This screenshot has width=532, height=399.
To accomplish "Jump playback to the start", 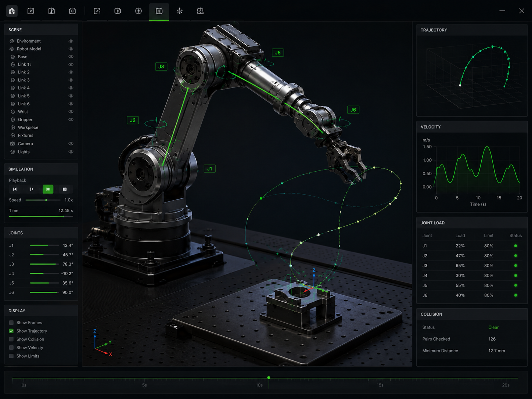I will coord(15,189).
